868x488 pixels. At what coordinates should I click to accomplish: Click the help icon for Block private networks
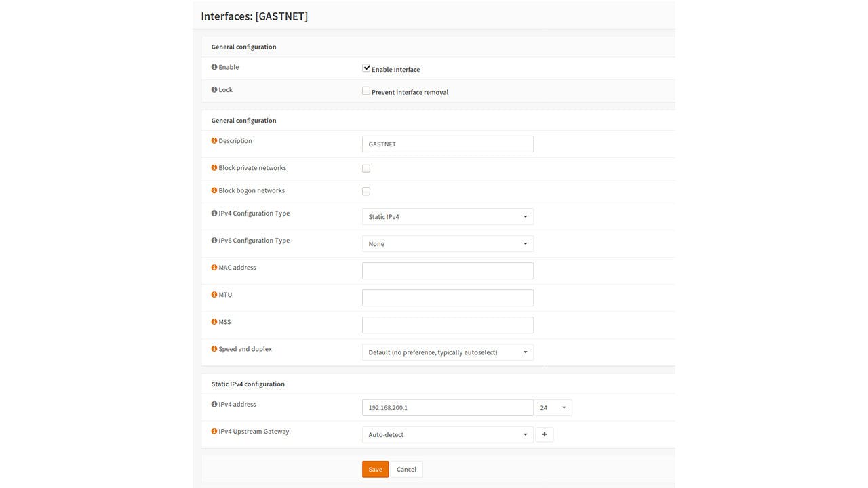pyautogui.click(x=214, y=168)
